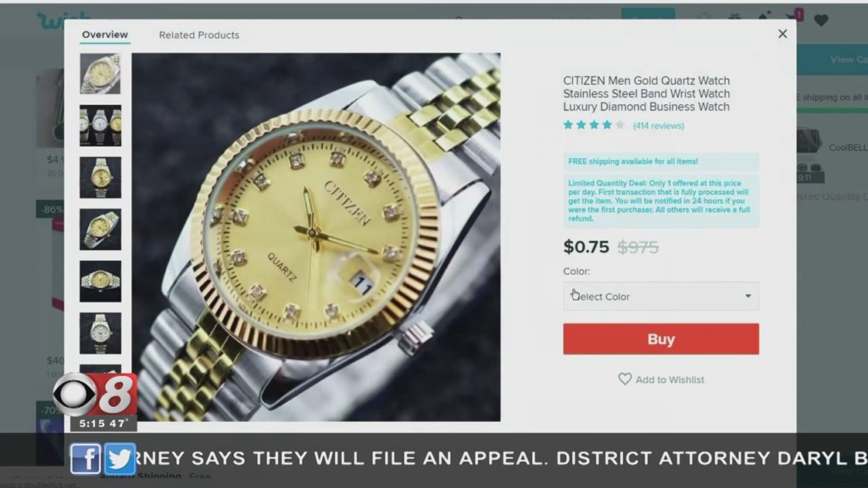The height and width of the screenshot is (488, 868).
Task: Close the product overview dialog
Action: [782, 34]
